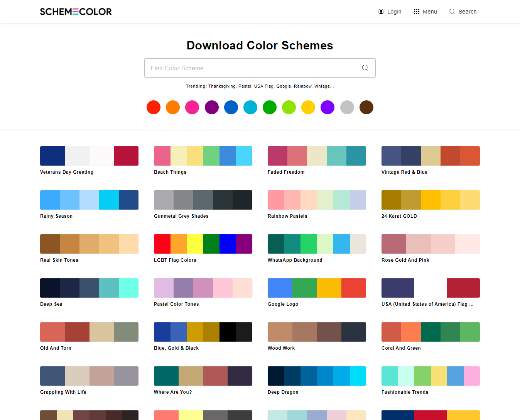Click the Login account icon

[x=381, y=12]
